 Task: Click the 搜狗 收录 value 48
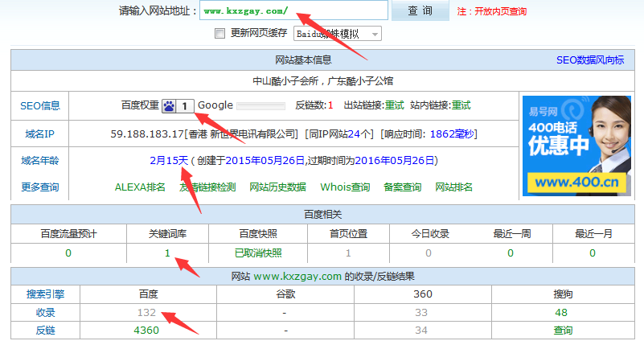(x=561, y=313)
